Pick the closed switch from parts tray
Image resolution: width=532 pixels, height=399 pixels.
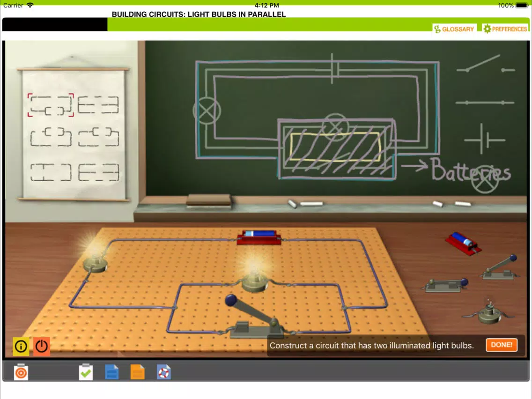click(445, 285)
